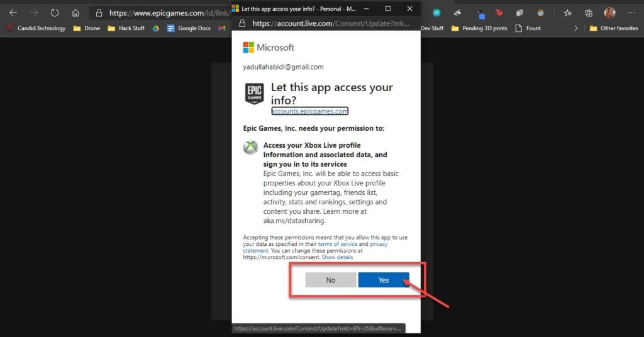Open the terms of service link
The width and height of the screenshot is (644, 337).
[338, 244]
